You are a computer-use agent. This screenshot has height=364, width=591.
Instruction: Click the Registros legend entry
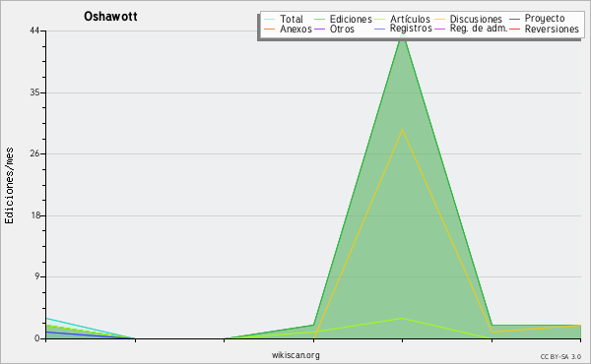point(403,29)
